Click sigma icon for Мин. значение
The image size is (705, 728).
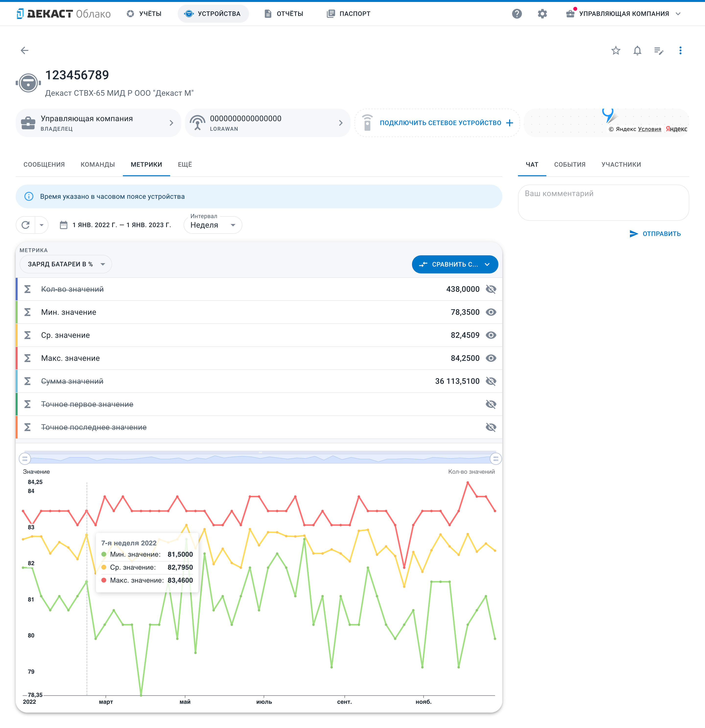click(27, 312)
